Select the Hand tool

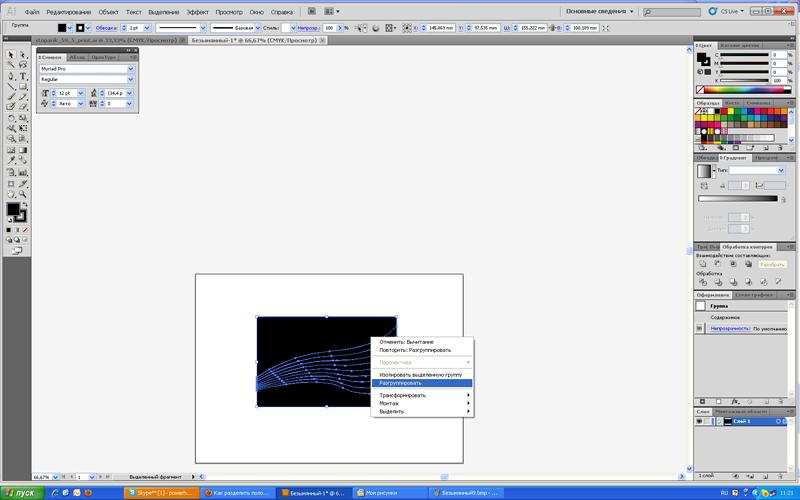[x=11, y=194]
